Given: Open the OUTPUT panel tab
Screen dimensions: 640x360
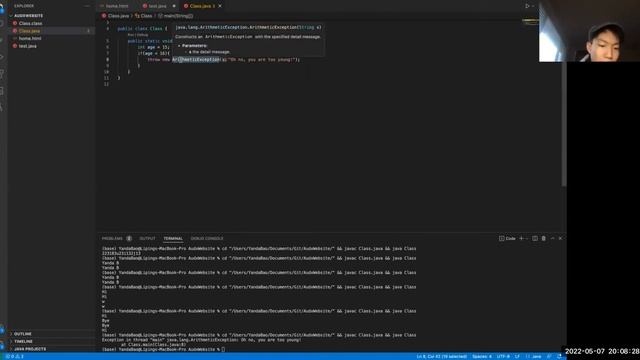Looking at the screenshot, I should 147,238.
